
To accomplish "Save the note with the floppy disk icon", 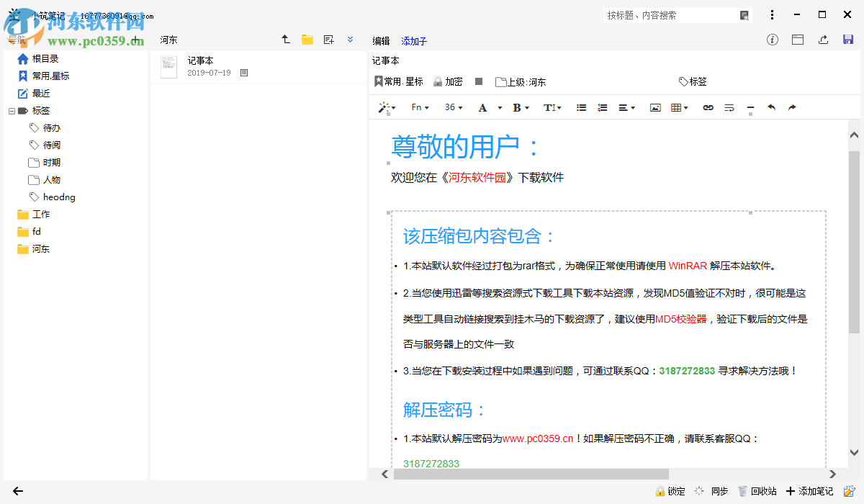I will point(847,40).
